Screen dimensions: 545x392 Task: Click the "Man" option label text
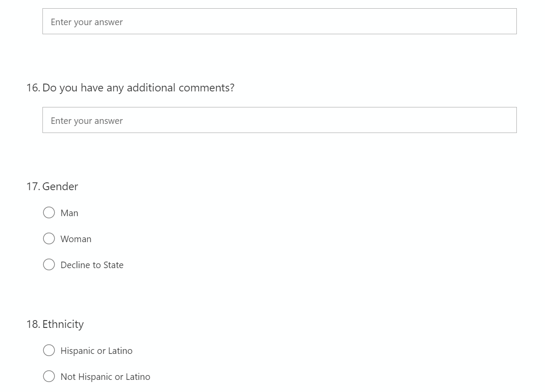click(69, 213)
